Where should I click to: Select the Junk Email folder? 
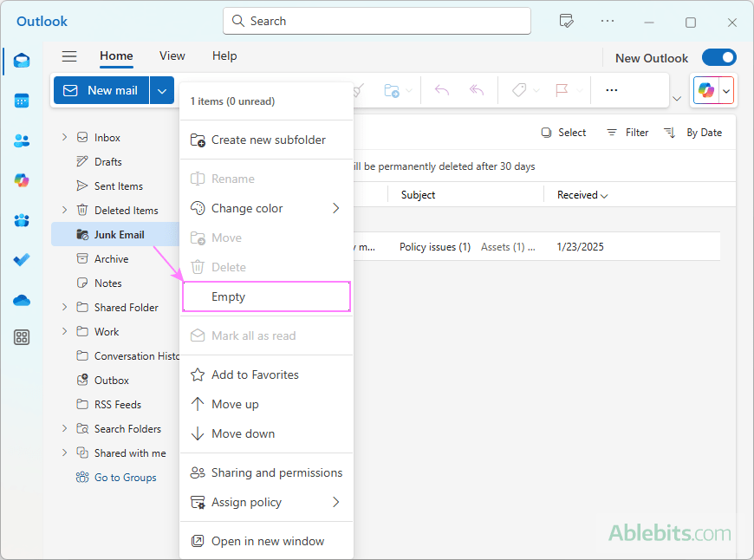(x=115, y=234)
